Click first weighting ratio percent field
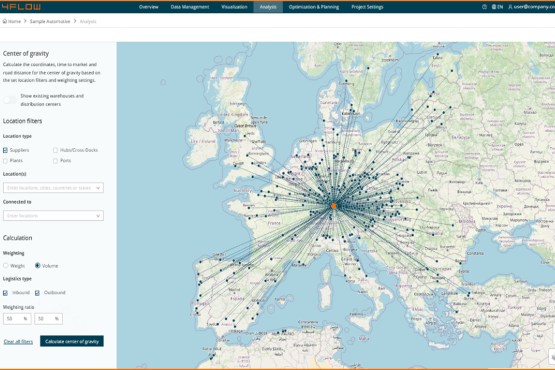 tap(17, 319)
